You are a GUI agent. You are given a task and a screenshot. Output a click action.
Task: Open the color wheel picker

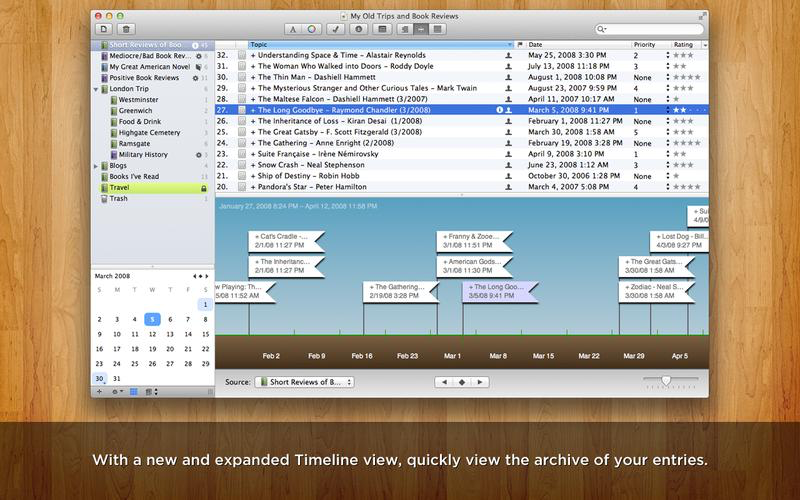(312, 30)
